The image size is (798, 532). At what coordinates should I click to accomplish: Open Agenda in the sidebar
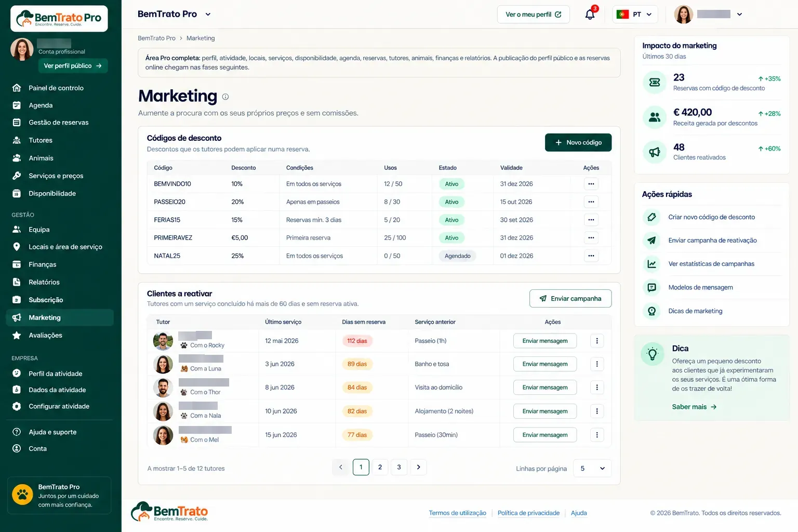coord(41,105)
